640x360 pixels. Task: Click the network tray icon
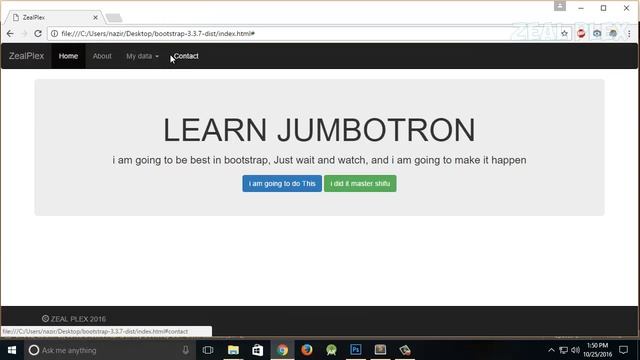564,350
